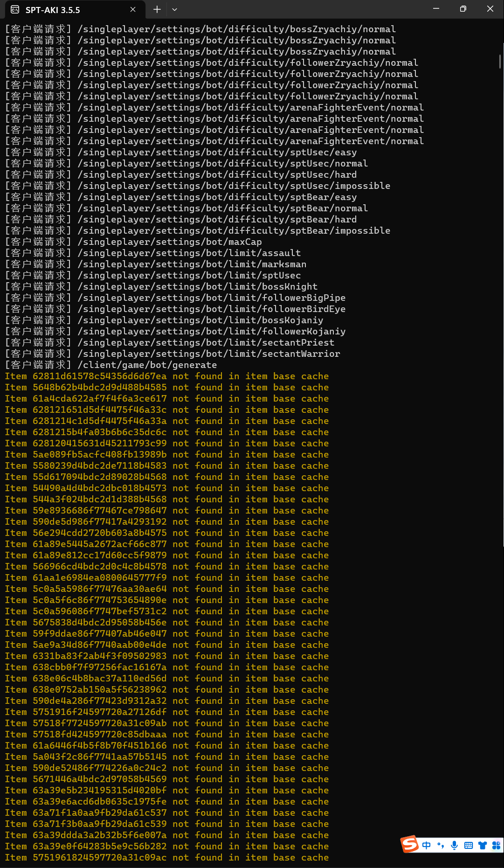Minimize the terminal window
The height and width of the screenshot is (868, 504).
coord(436,9)
